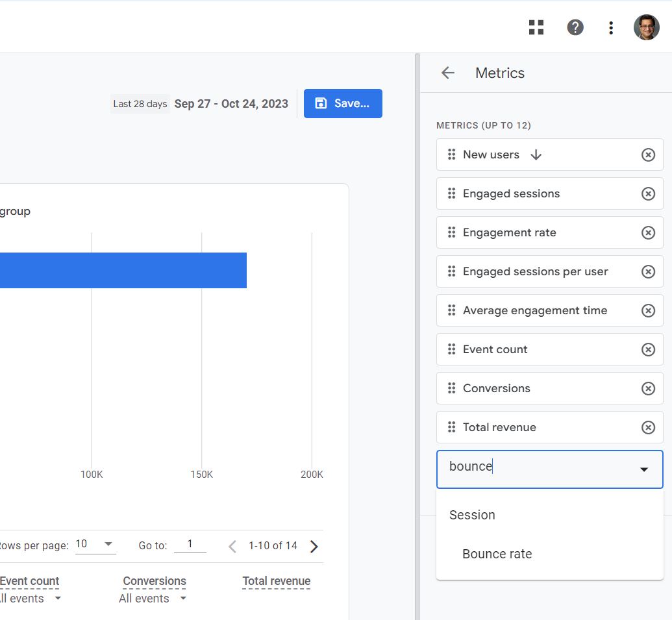Click the Save button

[343, 103]
